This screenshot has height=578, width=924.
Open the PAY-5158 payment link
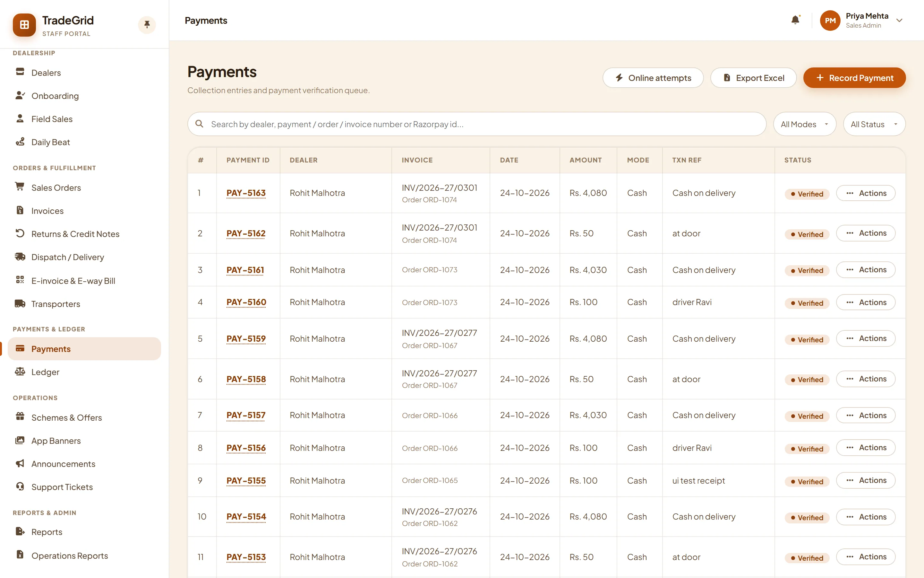click(246, 379)
